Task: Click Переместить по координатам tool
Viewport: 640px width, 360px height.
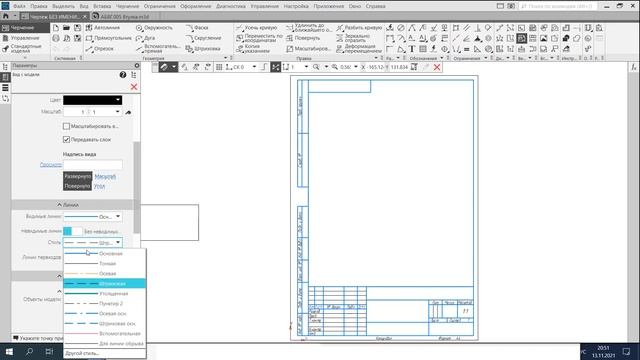Action: (259, 38)
